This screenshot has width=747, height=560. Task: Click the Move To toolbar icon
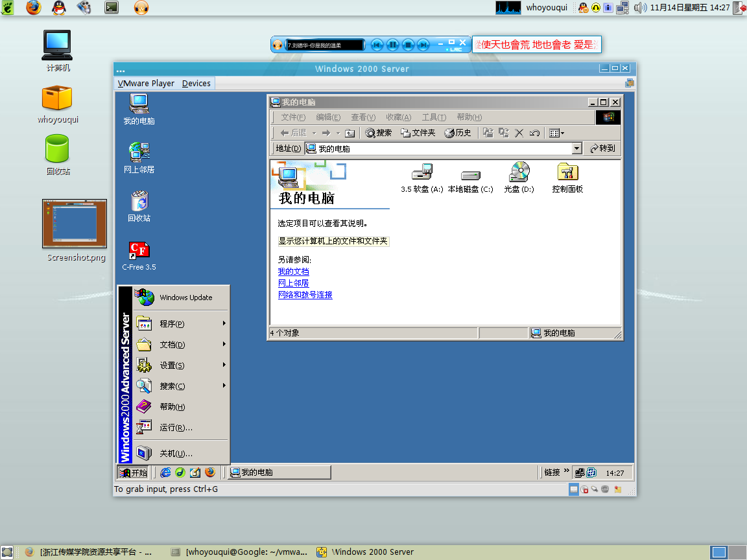click(488, 133)
